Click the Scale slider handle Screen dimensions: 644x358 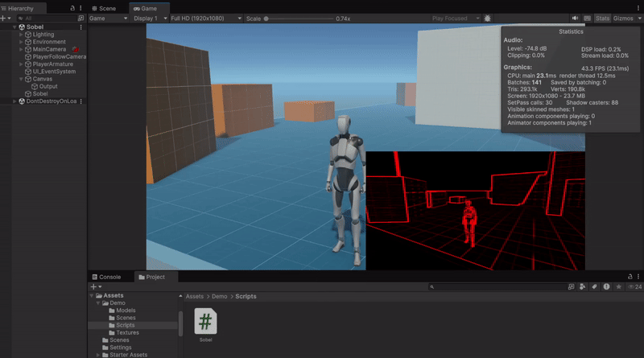click(266, 19)
